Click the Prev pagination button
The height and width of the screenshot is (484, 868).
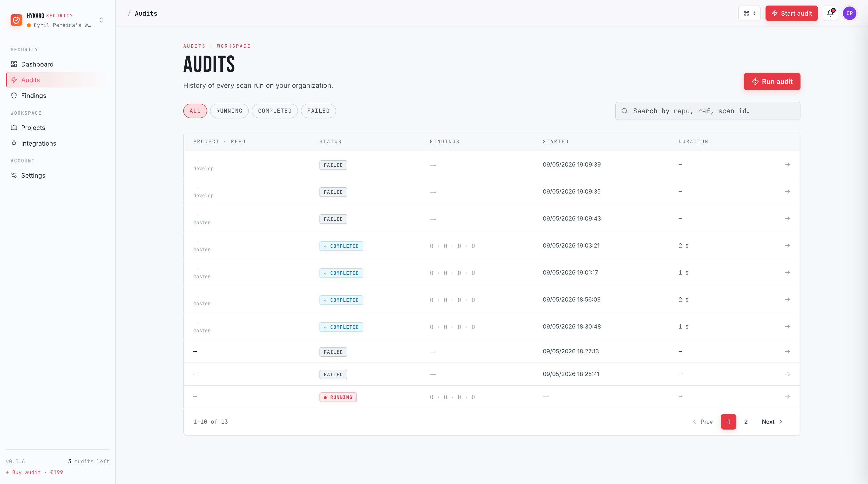(x=703, y=422)
